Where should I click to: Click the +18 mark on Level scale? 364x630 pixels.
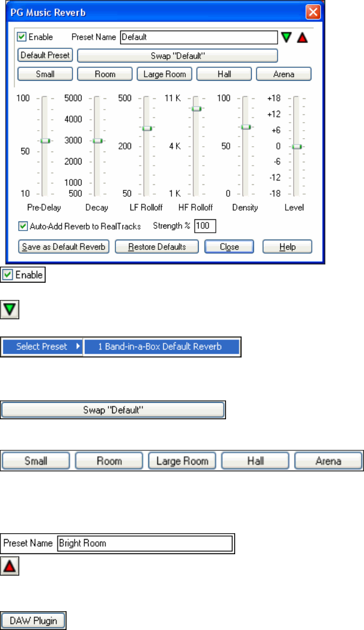274,98
